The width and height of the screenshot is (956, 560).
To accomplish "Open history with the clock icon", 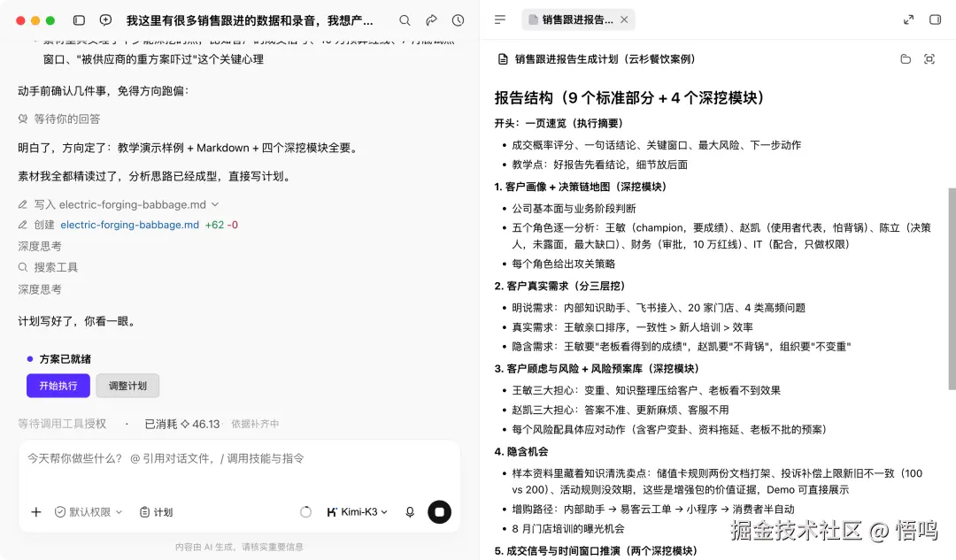I will tap(458, 20).
